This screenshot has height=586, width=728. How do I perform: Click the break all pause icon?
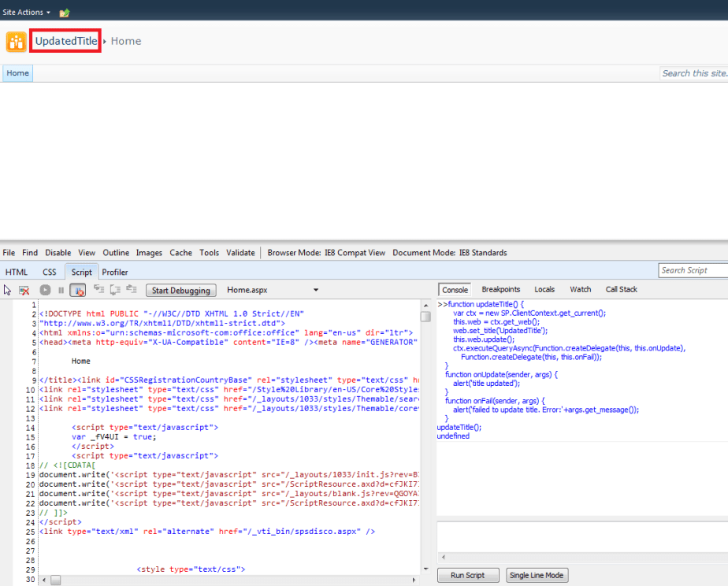click(61, 290)
